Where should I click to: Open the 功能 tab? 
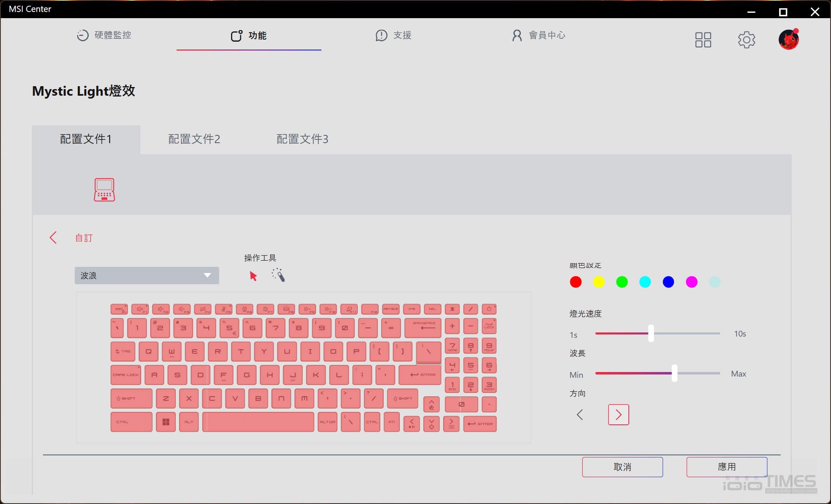coord(249,36)
